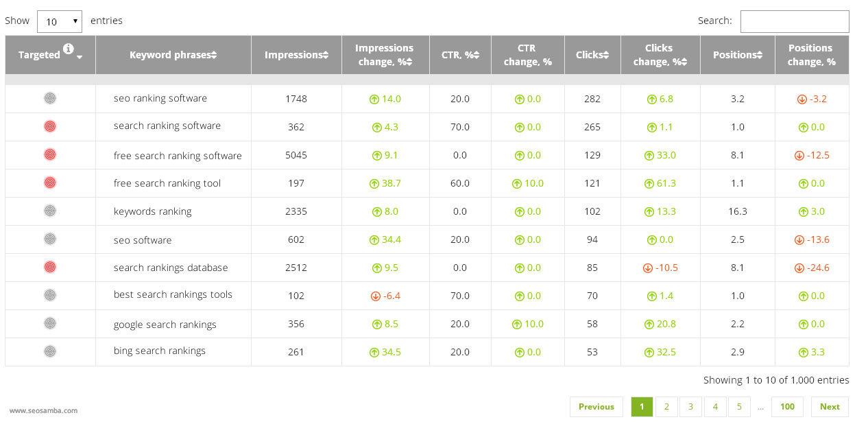Open pagination page 5
This screenshot has height=424, width=868.
tap(739, 407)
